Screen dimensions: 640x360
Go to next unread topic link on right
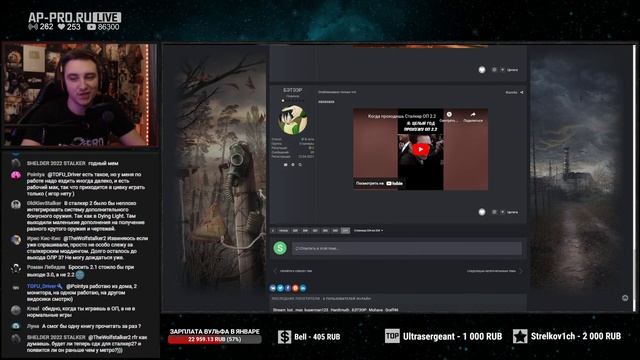pos(495,271)
